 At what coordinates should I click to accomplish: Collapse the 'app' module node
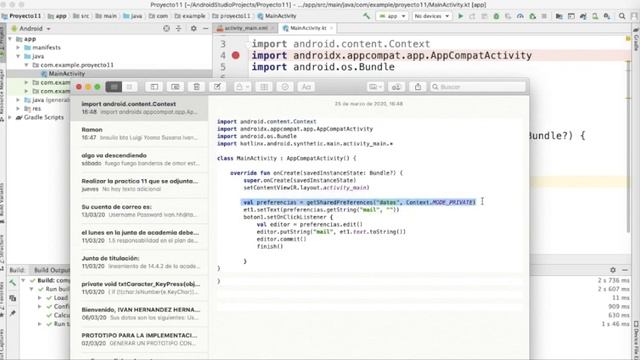pos(10,39)
